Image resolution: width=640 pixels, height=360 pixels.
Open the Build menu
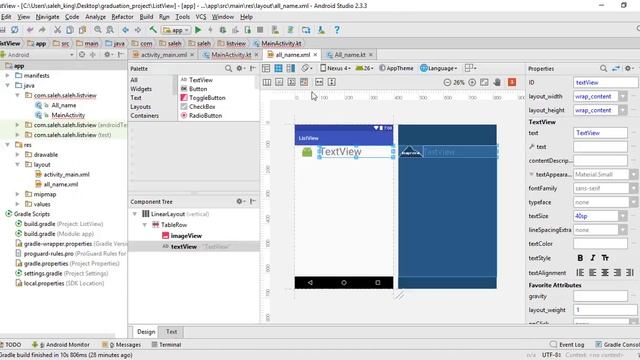pos(146,17)
